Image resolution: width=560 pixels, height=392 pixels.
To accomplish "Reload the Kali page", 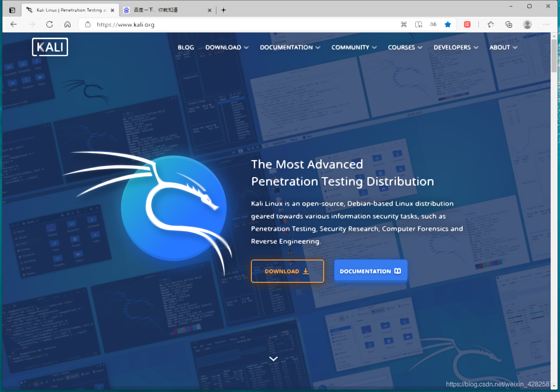I will click(50, 24).
